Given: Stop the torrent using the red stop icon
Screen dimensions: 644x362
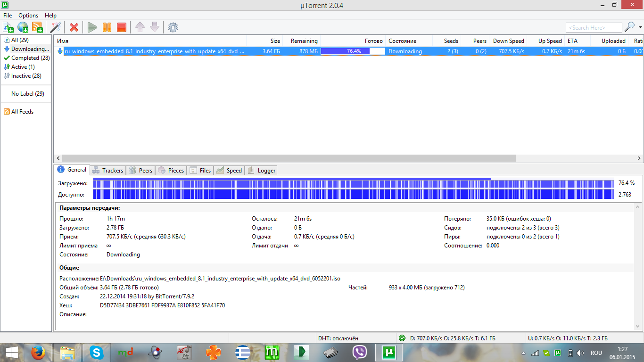Looking at the screenshot, I should pyautogui.click(x=122, y=27).
